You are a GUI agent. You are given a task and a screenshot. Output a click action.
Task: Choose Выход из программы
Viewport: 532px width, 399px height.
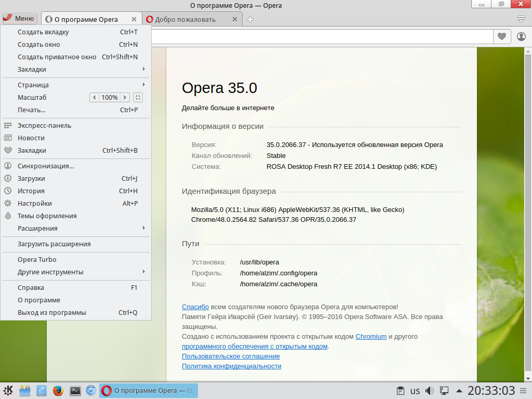(x=76, y=312)
